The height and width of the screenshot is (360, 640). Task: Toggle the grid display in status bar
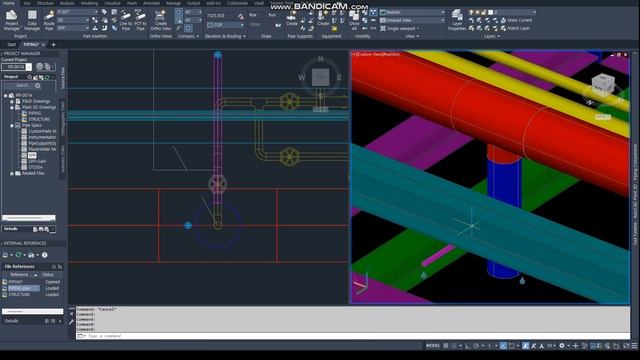[x=446, y=346]
